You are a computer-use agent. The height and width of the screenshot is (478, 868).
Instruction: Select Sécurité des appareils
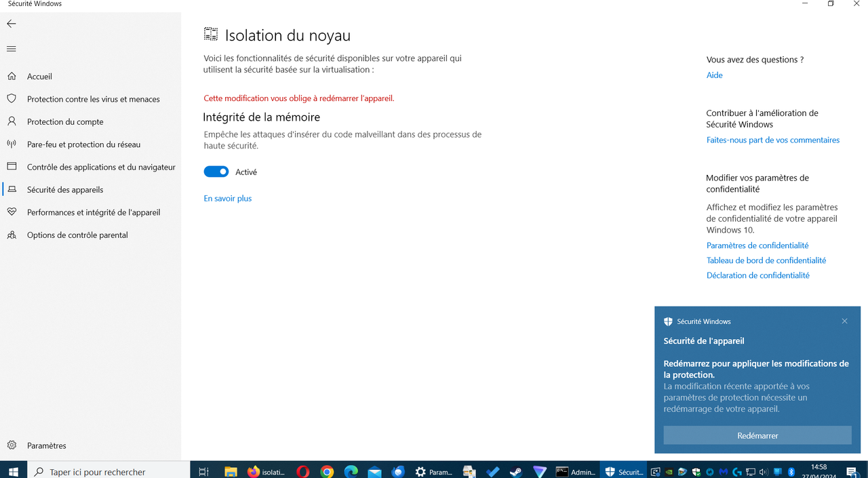(65, 190)
